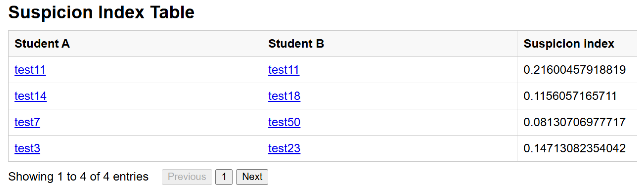This screenshot has width=644, height=190.
Task: Go to the Next page of entries
Action: [x=252, y=177]
